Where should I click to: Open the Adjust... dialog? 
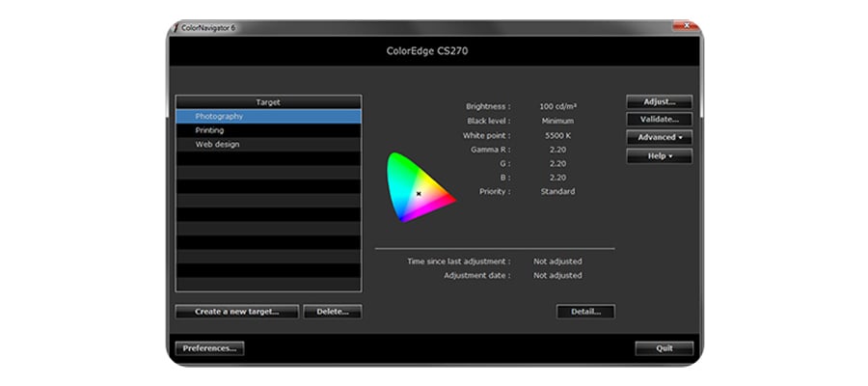point(660,102)
